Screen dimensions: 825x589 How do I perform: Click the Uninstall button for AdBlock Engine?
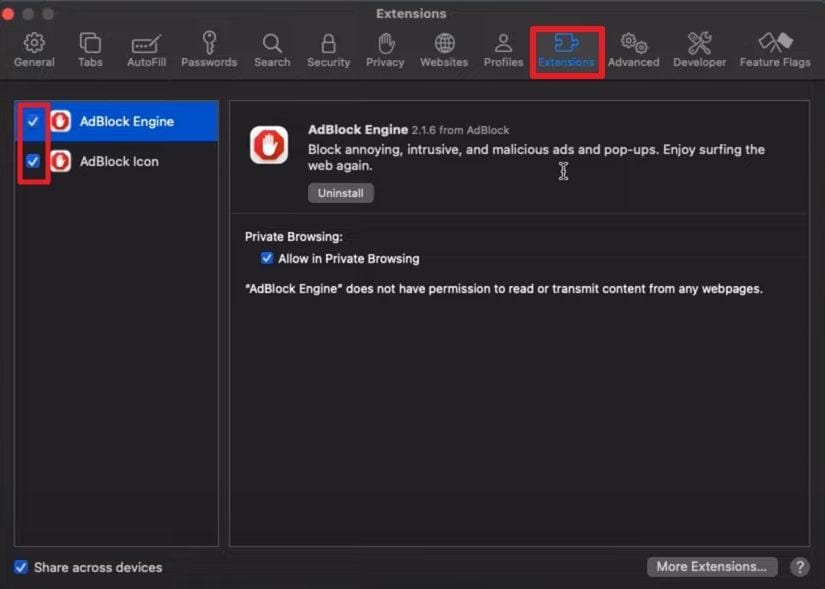pos(340,192)
